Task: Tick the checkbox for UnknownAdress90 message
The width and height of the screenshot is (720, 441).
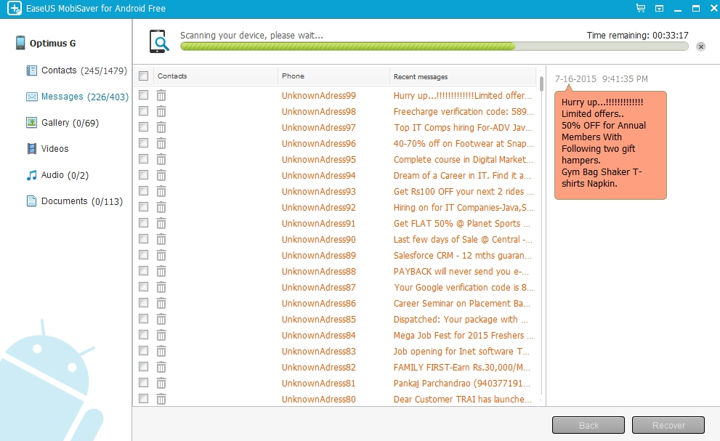Action: pos(144,240)
